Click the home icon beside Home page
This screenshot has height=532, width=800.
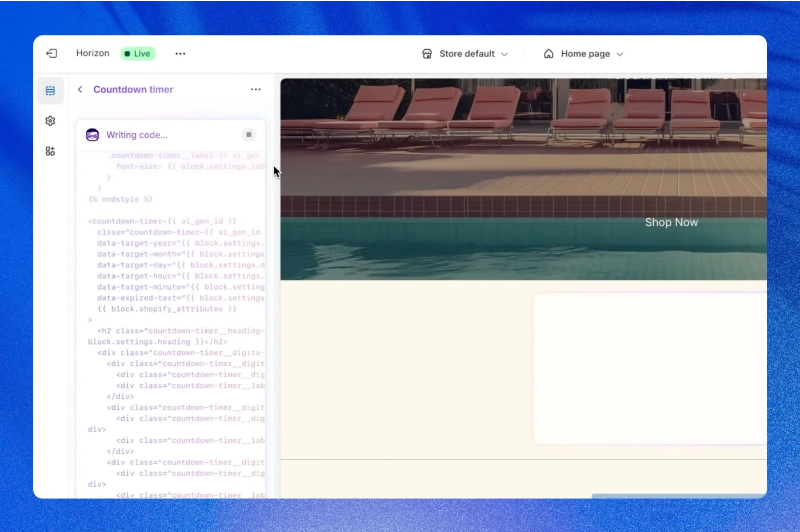click(x=548, y=53)
